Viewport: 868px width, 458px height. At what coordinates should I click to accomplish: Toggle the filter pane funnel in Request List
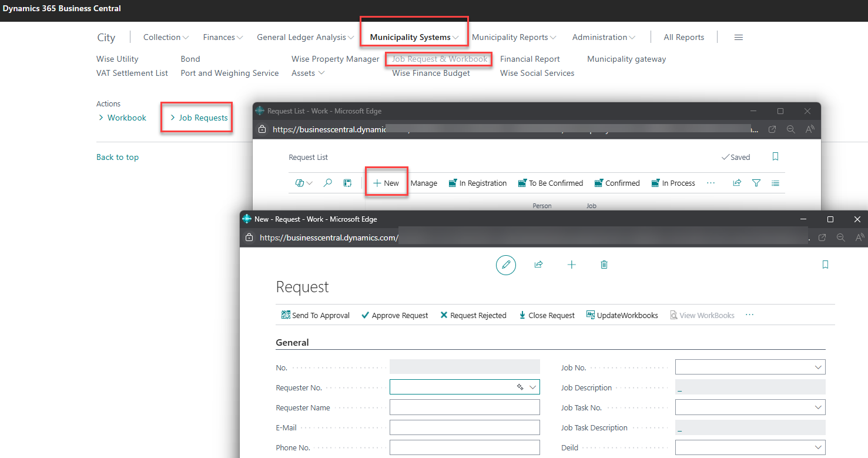[x=756, y=183]
